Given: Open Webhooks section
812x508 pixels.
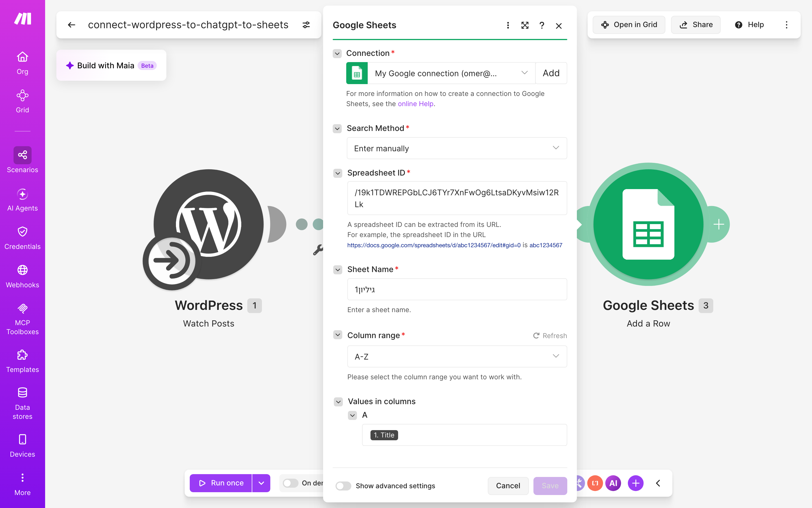Looking at the screenshot, I should point(23,277).
